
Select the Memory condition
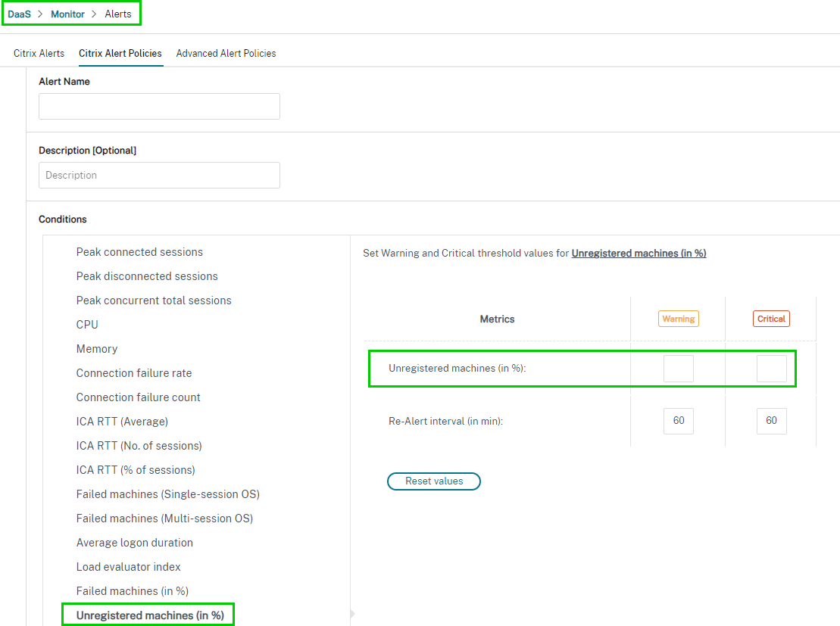click(96, 348)
